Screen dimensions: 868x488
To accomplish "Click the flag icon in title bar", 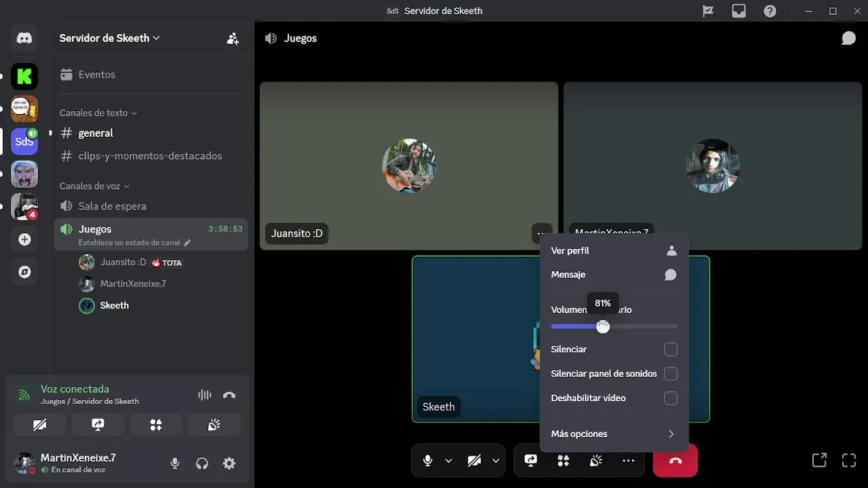I will (708, 11).
